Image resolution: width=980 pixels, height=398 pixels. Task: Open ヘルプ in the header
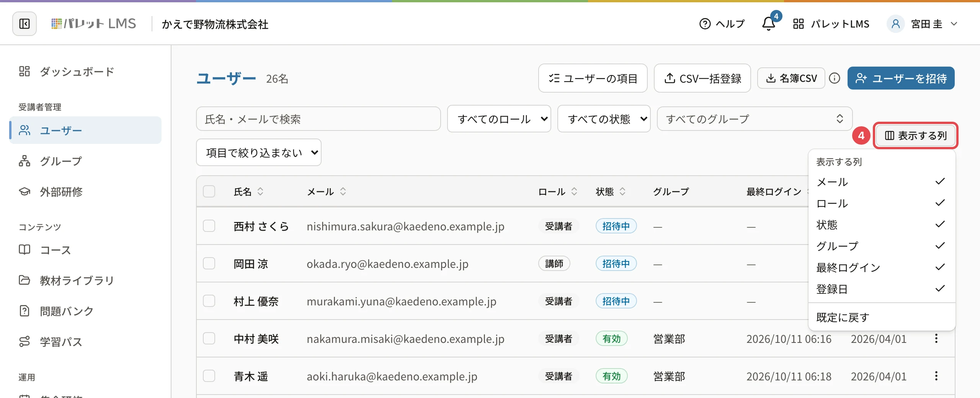pos(722,24)
